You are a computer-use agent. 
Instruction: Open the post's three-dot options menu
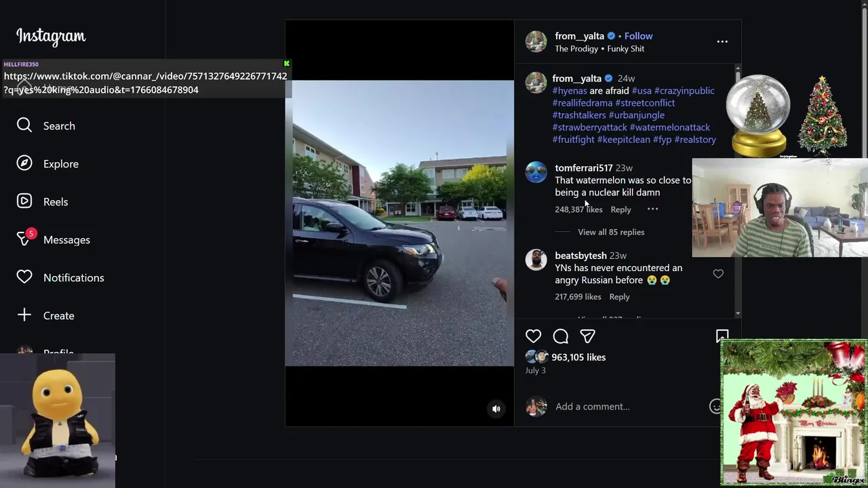point(722,41)
